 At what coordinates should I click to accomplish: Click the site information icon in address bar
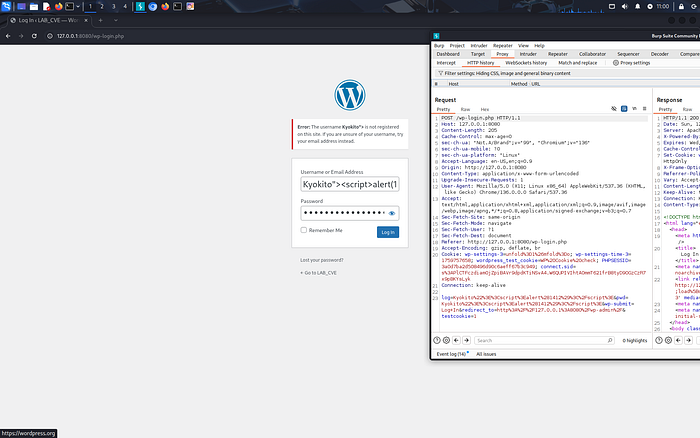50,36
